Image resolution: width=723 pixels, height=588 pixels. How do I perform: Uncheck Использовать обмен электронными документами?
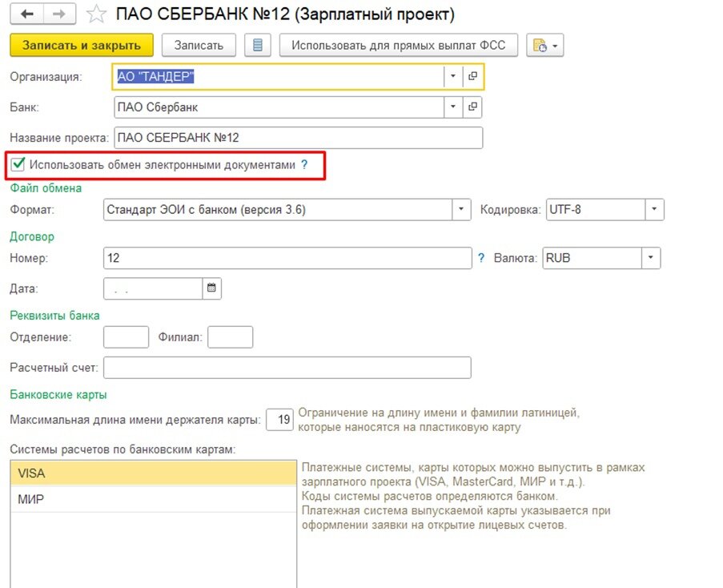click(18, 164)
